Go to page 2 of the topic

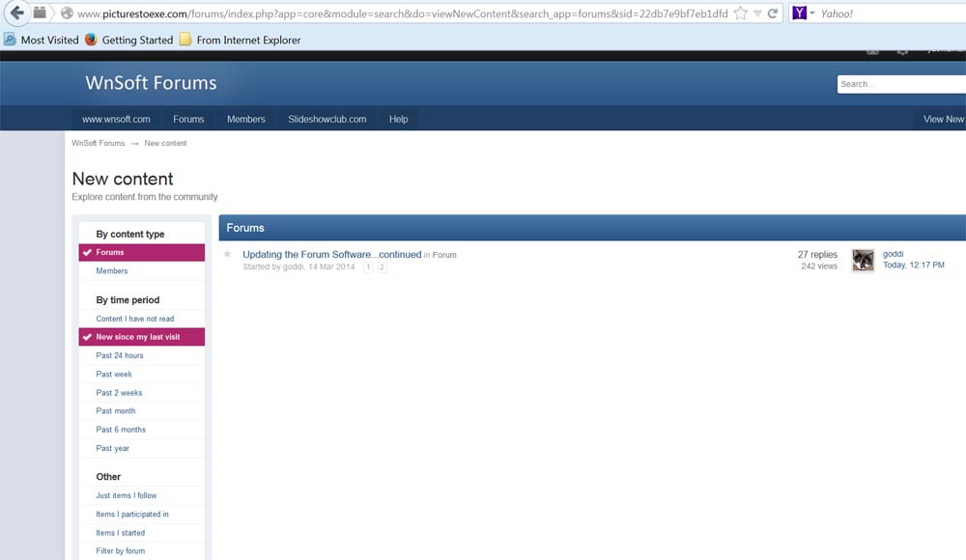pos(382,266)
